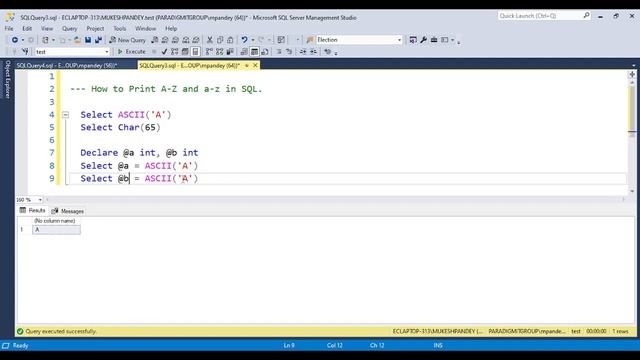Expand the Object Explorer side panel
640x360 pixels.
7,80
